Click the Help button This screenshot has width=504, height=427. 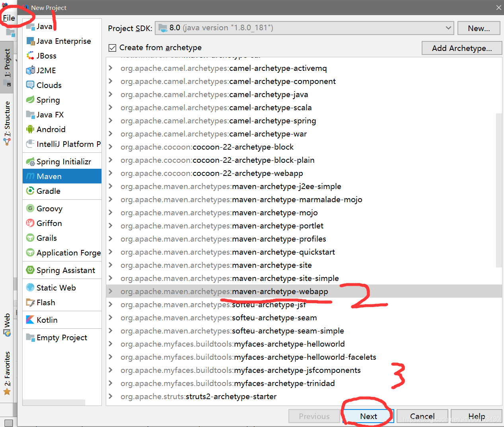click(476, 416)
